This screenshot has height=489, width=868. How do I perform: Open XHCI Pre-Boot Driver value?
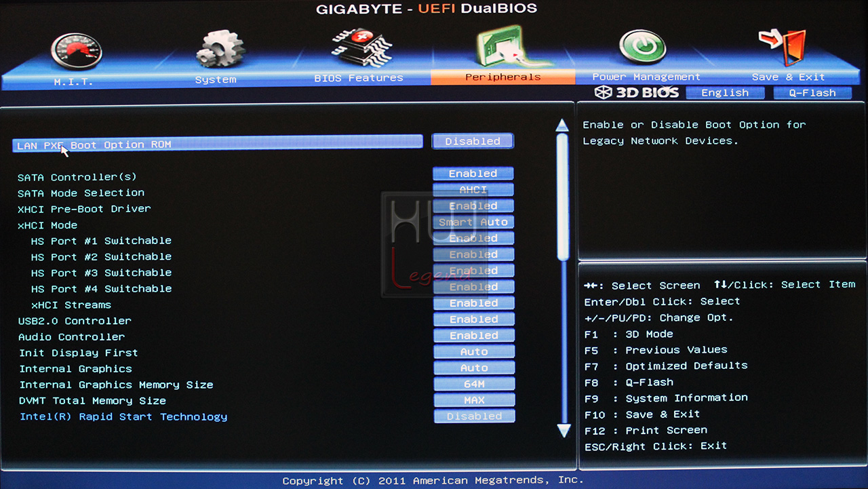473,206
